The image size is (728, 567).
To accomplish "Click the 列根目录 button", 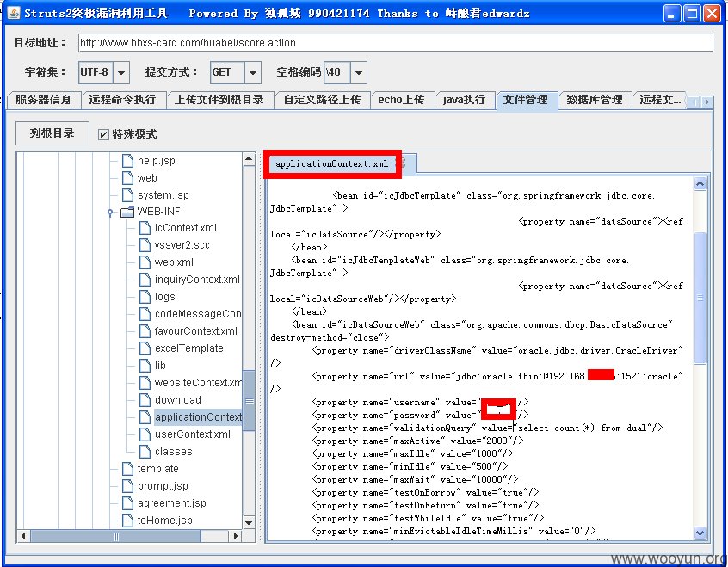I will (52, 133).
